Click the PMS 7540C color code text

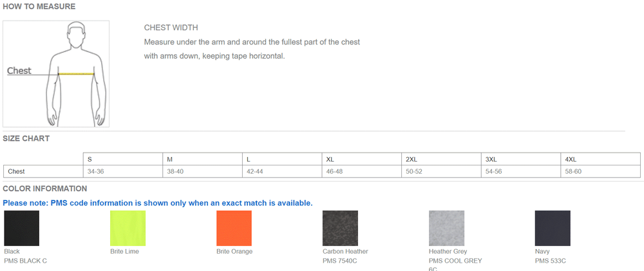coord(339,261)
